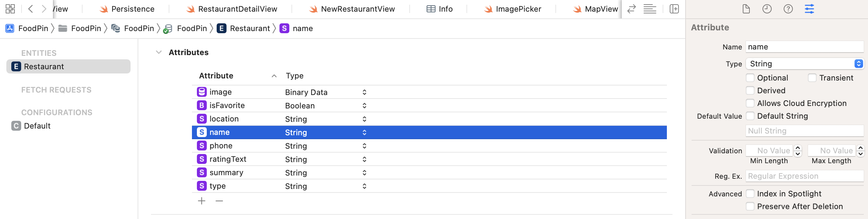Check Allows Cloud Encryption
The width and height of the screenshot is (868, 219).
[x=750, y=103]
